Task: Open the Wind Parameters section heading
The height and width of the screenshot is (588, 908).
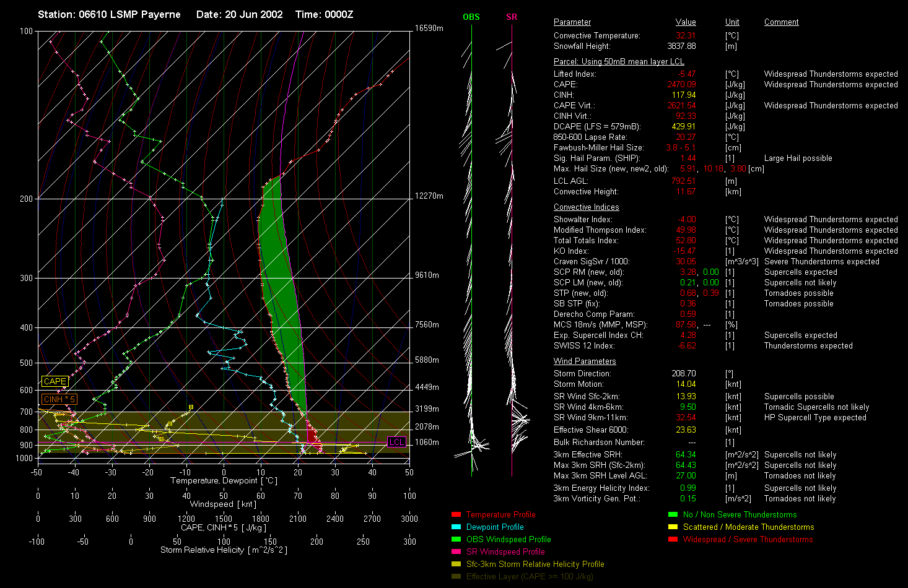Action: pyautogui.click(x=585, y=361)
